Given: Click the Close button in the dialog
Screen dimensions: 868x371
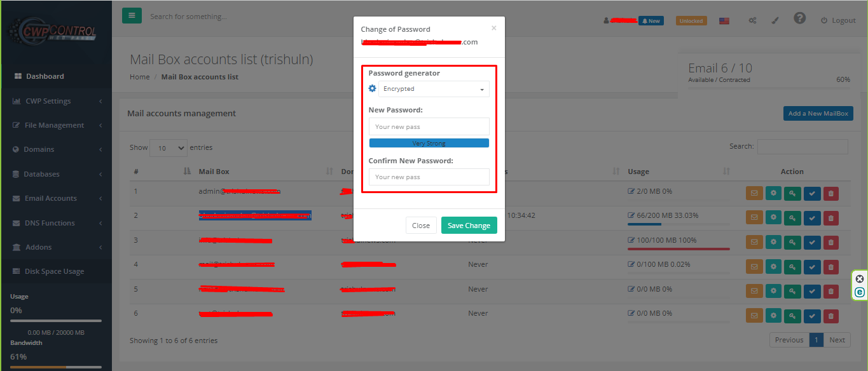Looking at the screenshot, I should point(421,226).
